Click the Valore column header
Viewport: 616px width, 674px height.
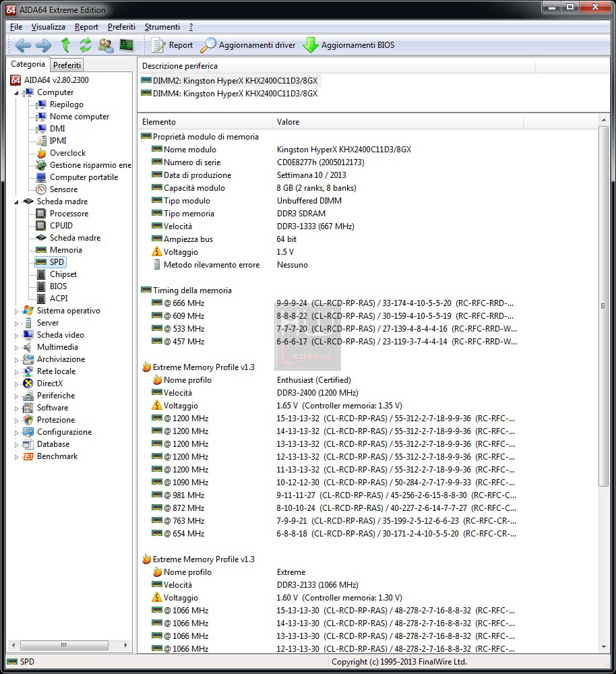pos(398,122)
